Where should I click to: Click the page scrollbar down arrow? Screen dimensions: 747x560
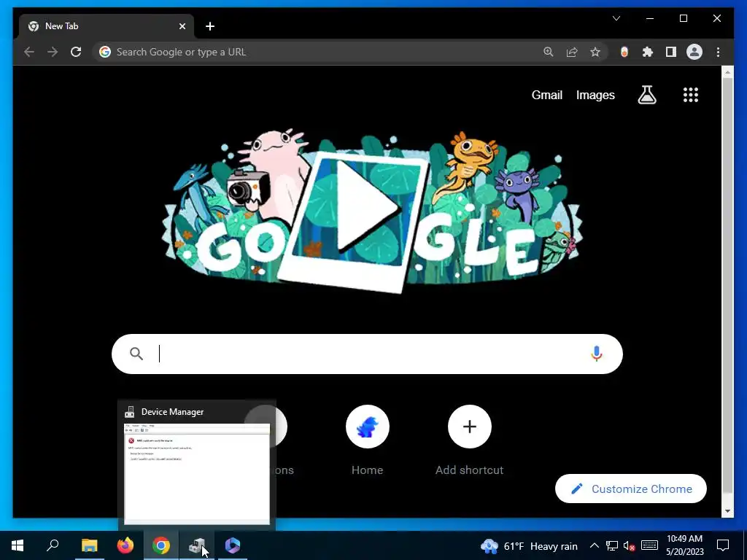(x=727, y=511)
